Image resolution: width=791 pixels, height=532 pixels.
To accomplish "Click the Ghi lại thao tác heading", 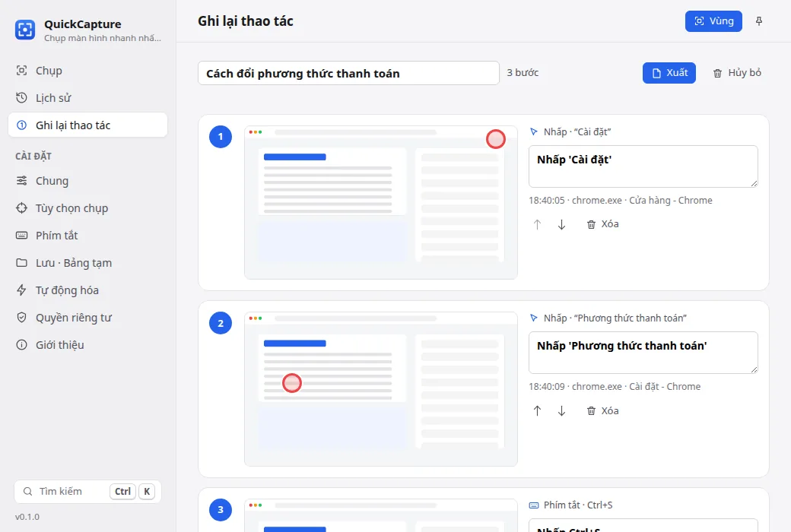I will pyautogui.click(x=246, y=21).
